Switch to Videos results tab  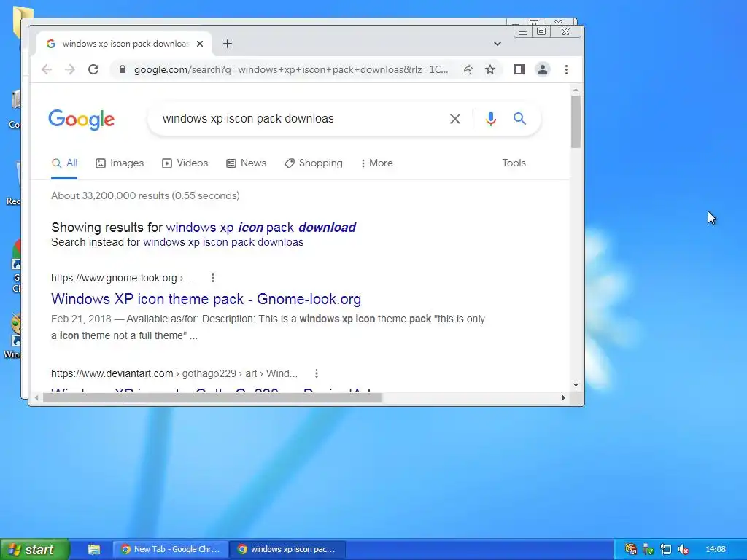[x=185, y=163]
